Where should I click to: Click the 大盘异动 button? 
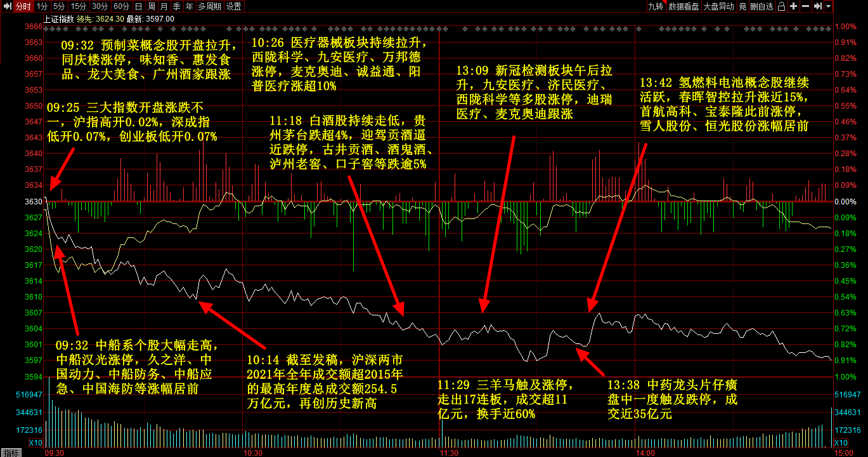pos(718,6)
